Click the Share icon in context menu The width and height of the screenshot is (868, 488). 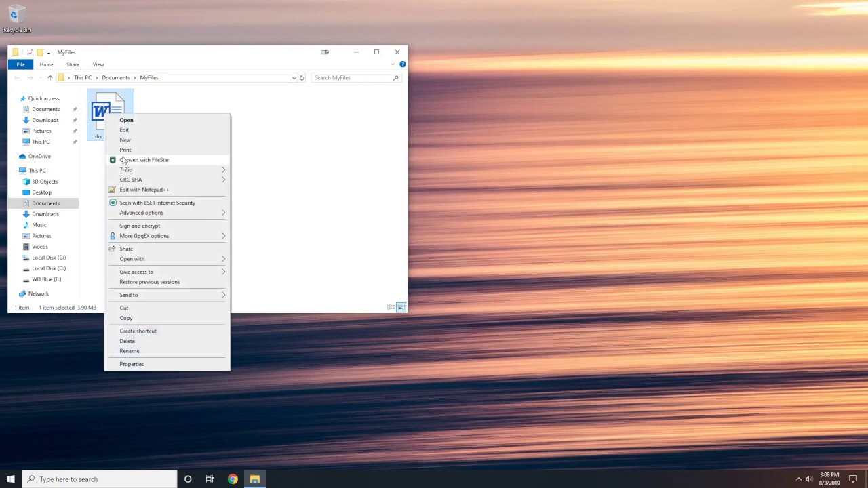click(113, 249)
